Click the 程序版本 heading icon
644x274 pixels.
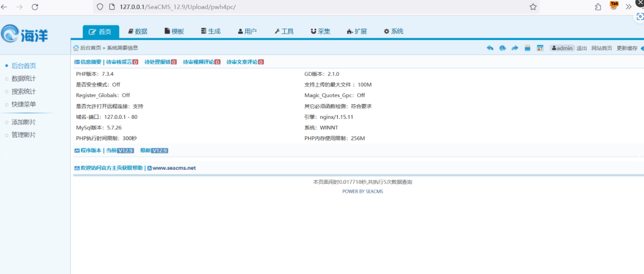[77, 150]
